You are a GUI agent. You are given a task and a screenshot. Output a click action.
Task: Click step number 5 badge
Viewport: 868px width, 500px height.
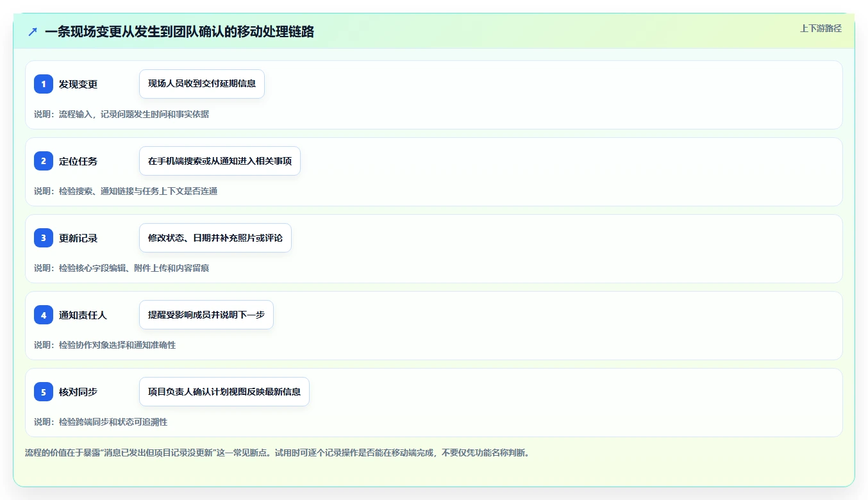[44, 392]
